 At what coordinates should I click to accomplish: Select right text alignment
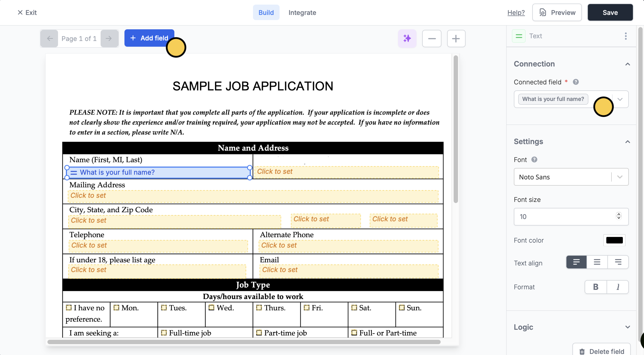point(618,262)
